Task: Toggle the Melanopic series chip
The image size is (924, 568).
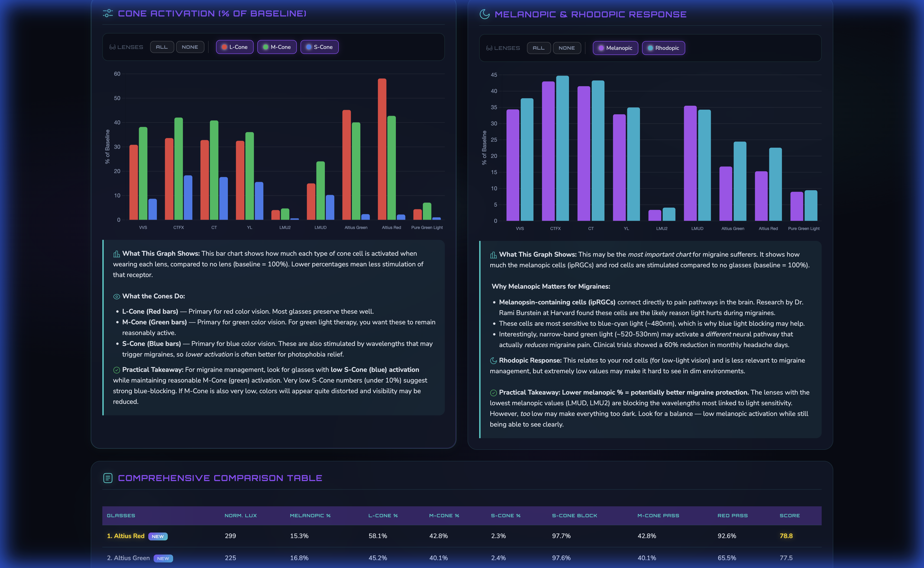Action: click(x=615, y=48)
